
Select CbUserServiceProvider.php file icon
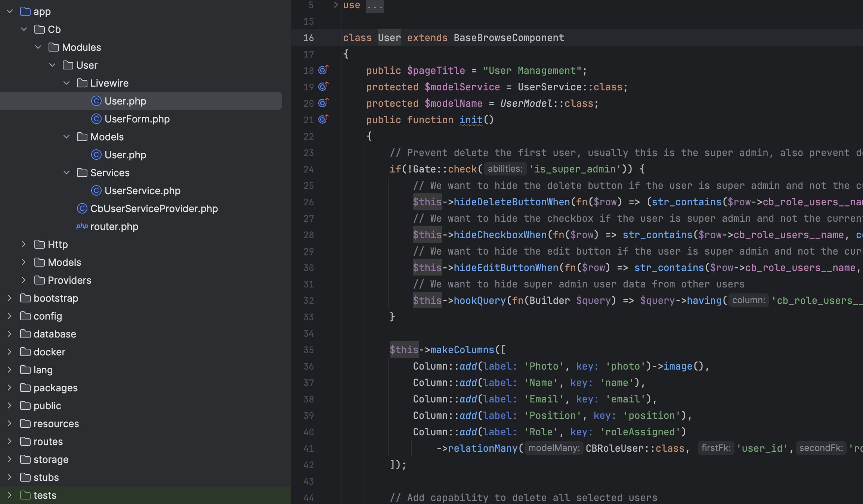click(x=81, y=209)
